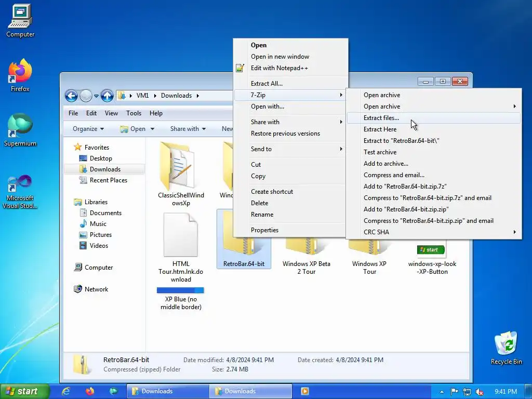Open the Share with toolbar dropdown
The width and height of the screenshot is (532, 399).
(x=188, y=129)
